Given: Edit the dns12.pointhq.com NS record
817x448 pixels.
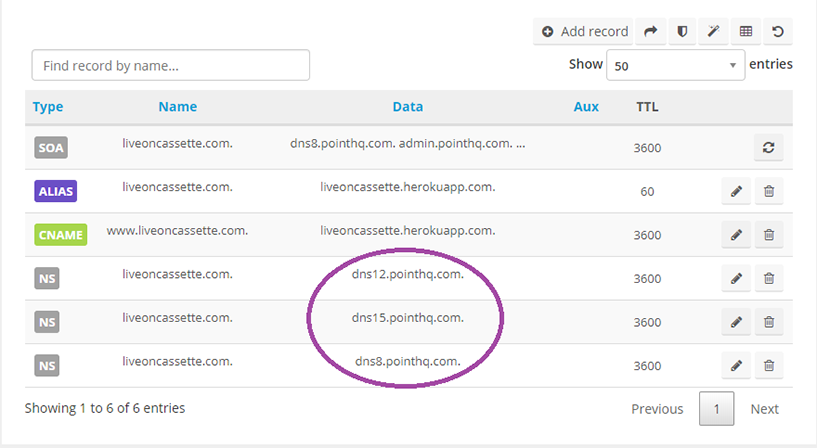Looking at the screenshot, I should pyautogui.click(x=736, y=278).
